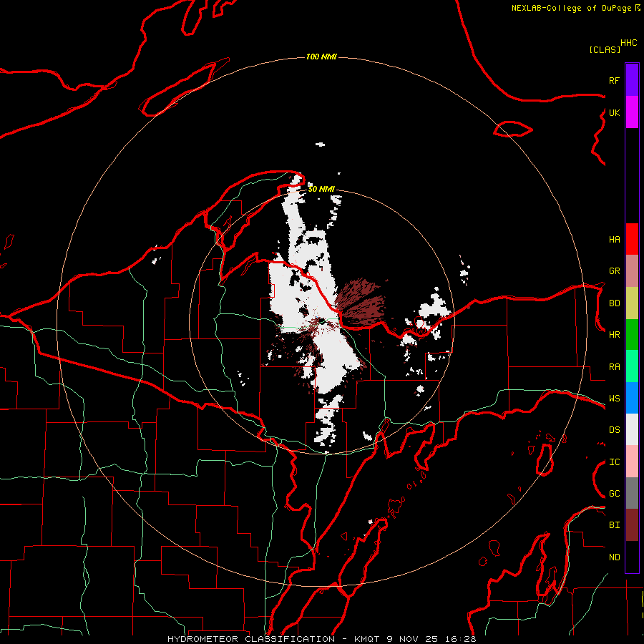Select the BD yellow legend swatch
Screen dimensions: 644x644
pyautogui.click(x=632, y=303)
